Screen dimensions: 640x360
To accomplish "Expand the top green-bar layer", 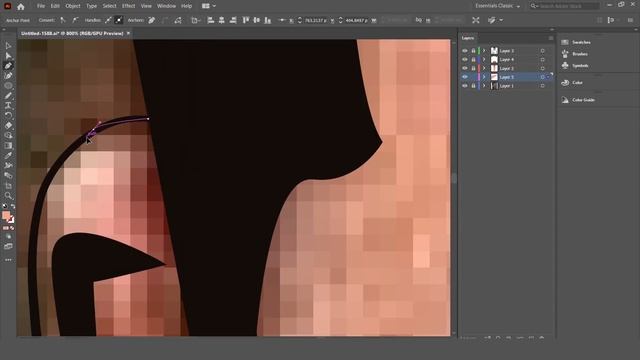I will click(484, 51).
